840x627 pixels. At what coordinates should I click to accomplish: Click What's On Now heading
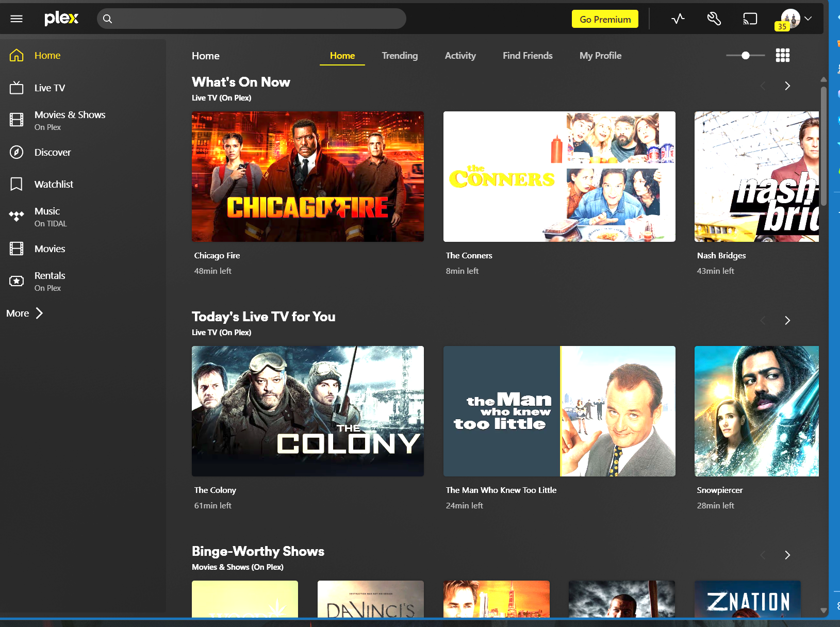(x=241, y=82)
